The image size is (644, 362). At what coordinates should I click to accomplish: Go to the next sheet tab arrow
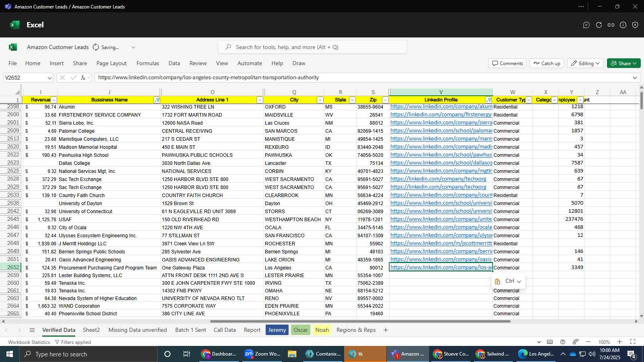click(x=19, y=330)
